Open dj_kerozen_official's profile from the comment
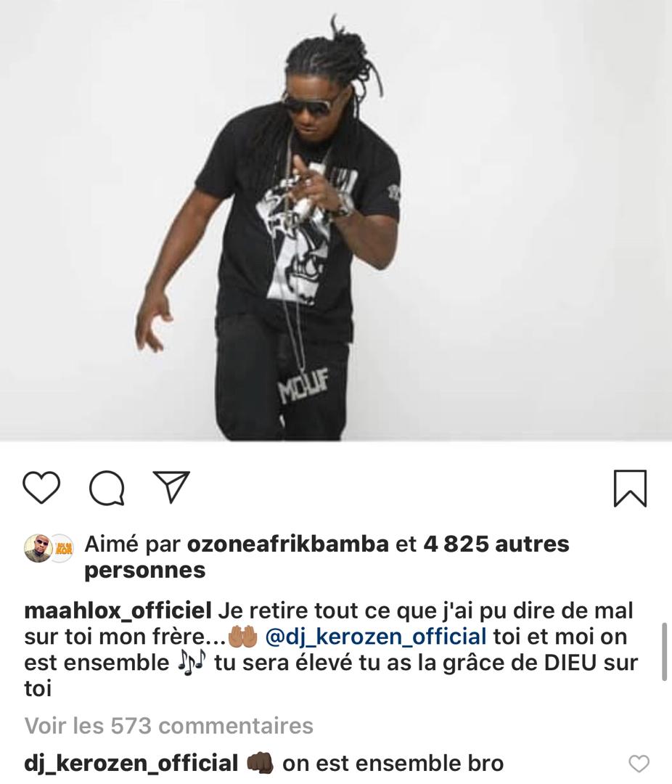 click(x=131, y=764)
